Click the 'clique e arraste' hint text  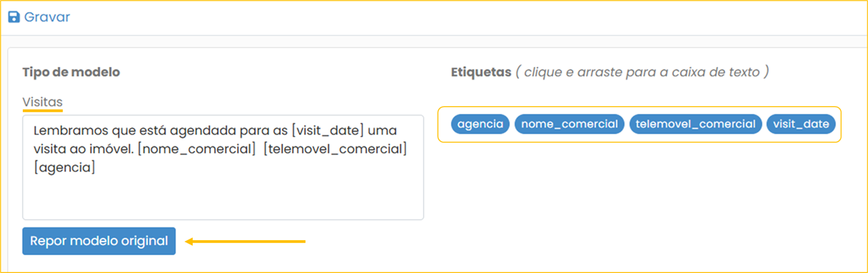(x=642, y=72)
